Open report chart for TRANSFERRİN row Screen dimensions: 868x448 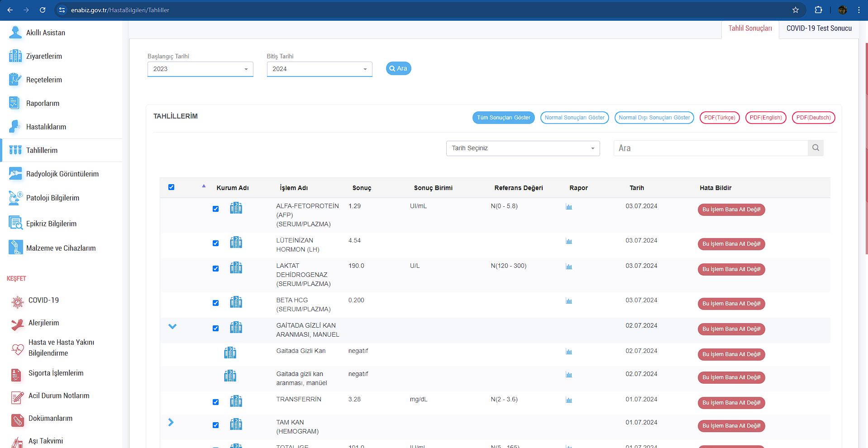click(x=569, y=400)
